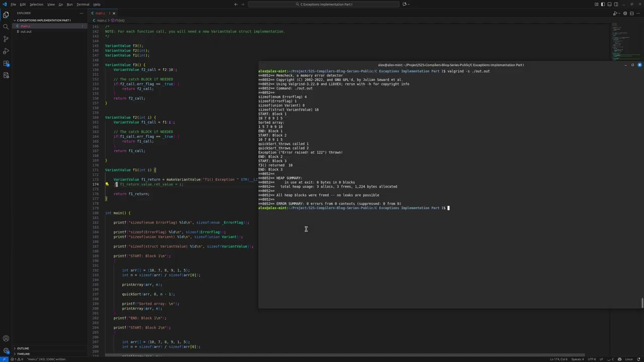Image resolution: width=644 pixels, height=362 pixels.
Task: Change encoding via UTF-8 status item
Action: click(x=592, y=359)
